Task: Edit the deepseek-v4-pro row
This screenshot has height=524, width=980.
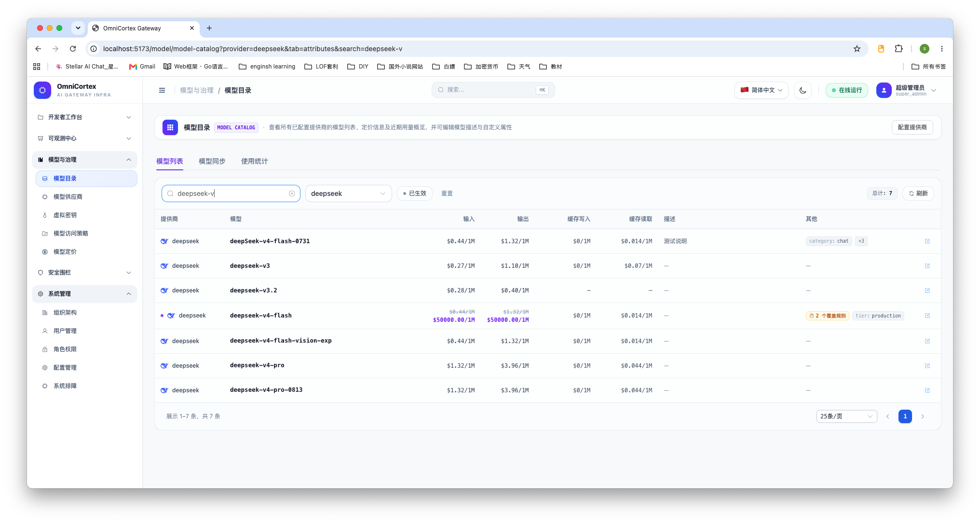Action: click(927, 366)
